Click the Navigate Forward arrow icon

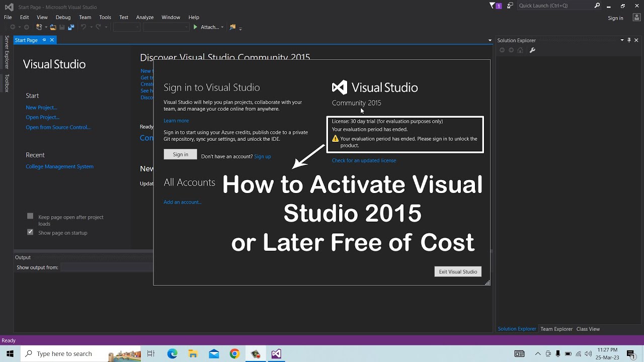point(26,27)
